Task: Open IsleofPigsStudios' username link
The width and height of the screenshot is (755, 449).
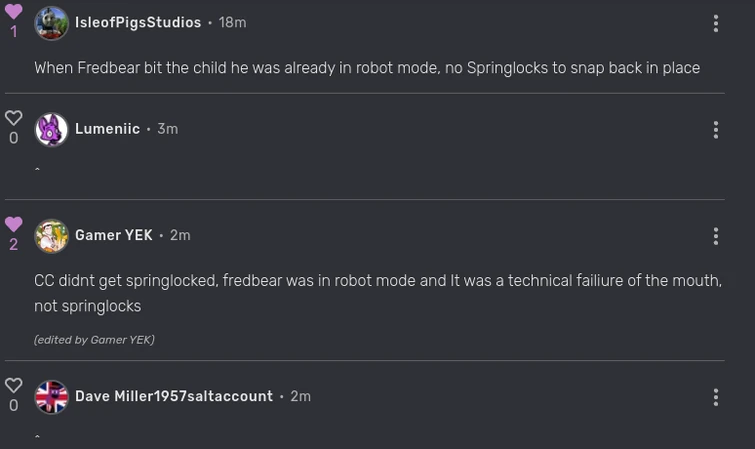Action: coord(138,23)
